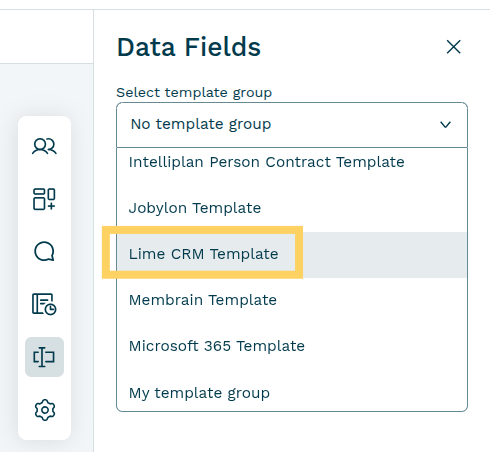Choose Microsoft 365 Template option
This screenshot has height=452, width=490.
point(217,346)
